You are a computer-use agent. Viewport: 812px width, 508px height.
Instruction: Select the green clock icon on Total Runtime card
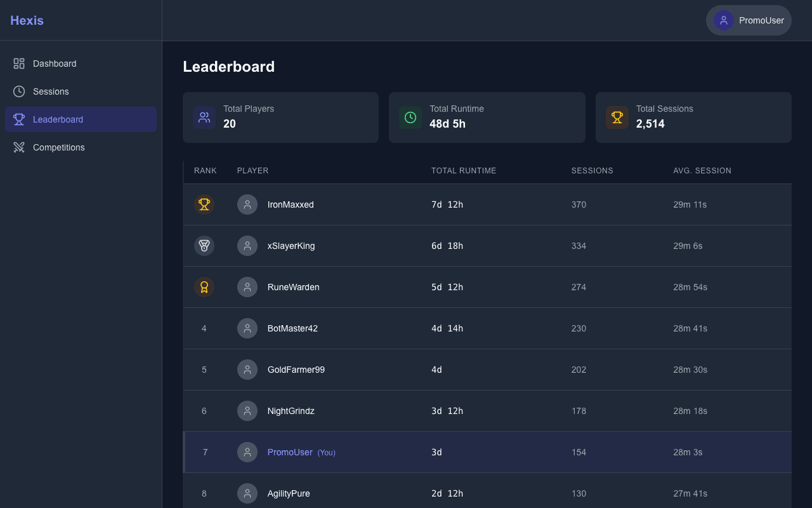pyautogui.click(x=410, y=117)
